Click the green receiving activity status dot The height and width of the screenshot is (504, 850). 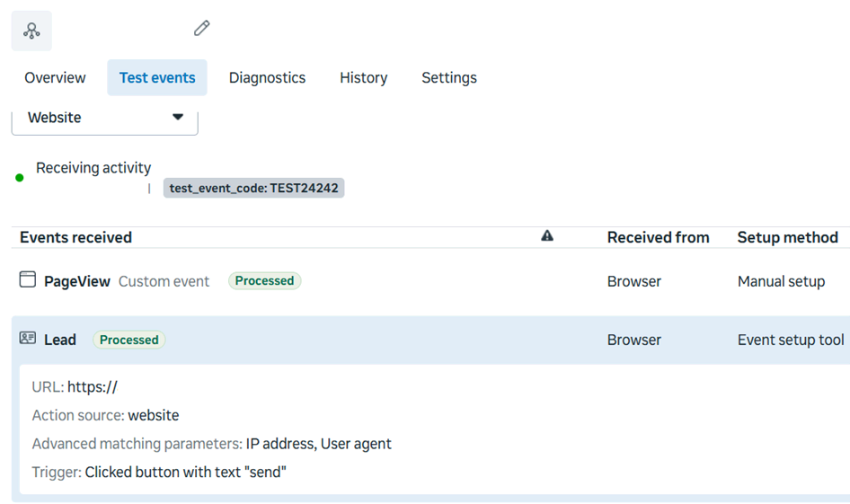(20, 178)
